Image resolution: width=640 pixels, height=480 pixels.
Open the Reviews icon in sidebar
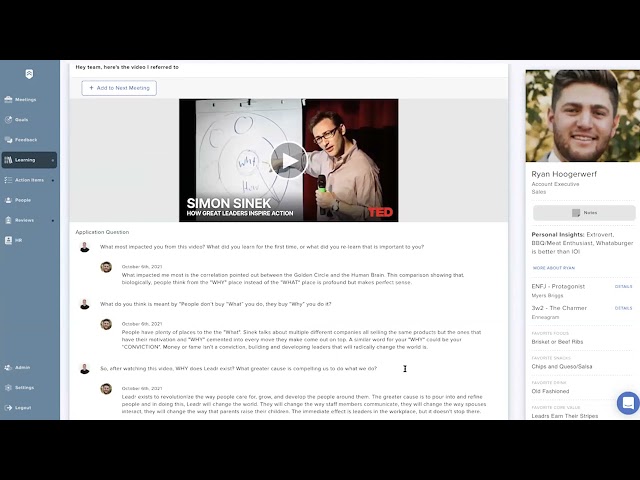pyautogui.click(x=8, y=220)
